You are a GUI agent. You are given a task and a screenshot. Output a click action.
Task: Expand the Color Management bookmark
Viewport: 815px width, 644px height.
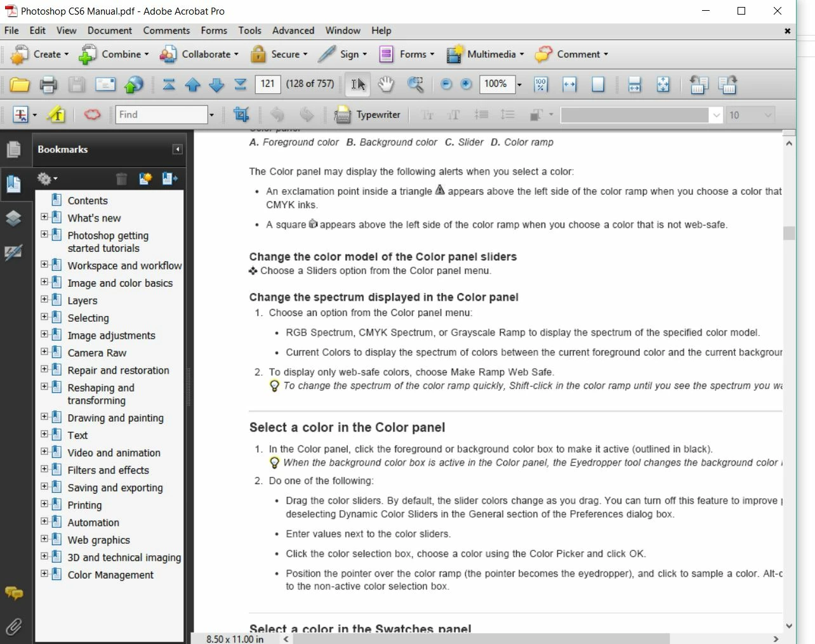click(44, 574)
